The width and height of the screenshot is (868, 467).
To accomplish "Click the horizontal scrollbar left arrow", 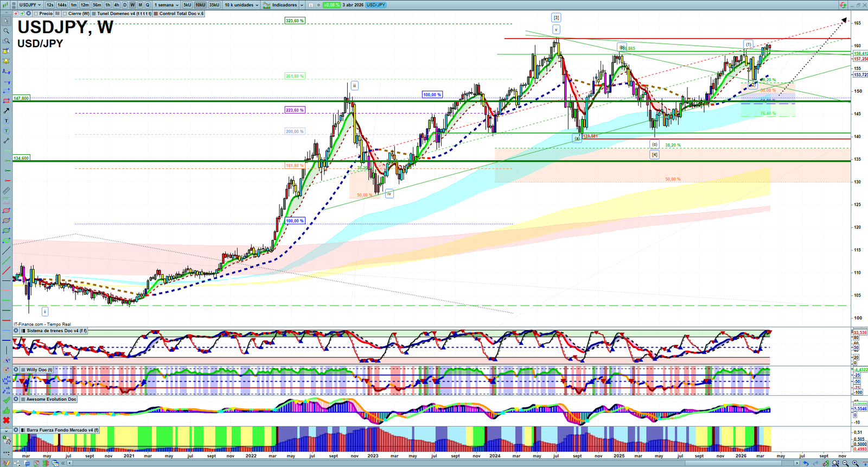I will (71, 463).
